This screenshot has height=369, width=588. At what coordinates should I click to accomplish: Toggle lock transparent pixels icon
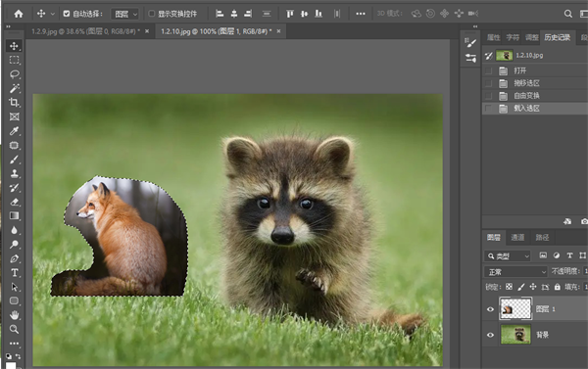tap(509, 287)
